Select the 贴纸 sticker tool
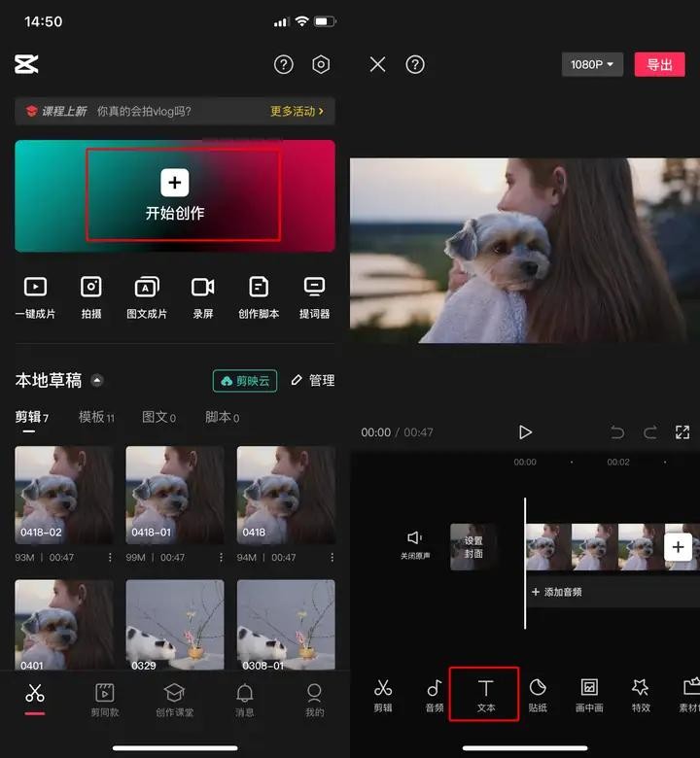Viewport: 700px width, 758px height. (538, 694)
